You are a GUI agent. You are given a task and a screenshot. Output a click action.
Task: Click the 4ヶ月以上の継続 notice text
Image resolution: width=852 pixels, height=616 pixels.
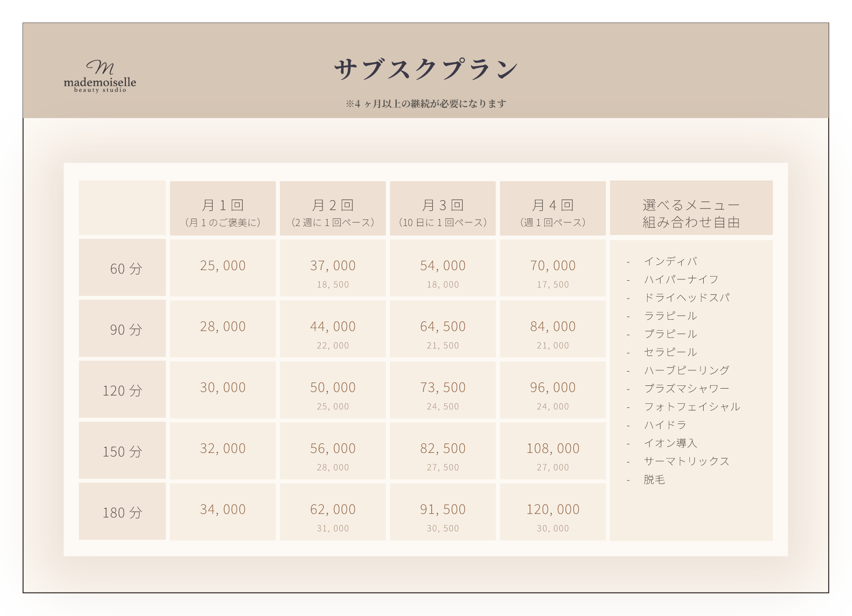pos(426,104)
